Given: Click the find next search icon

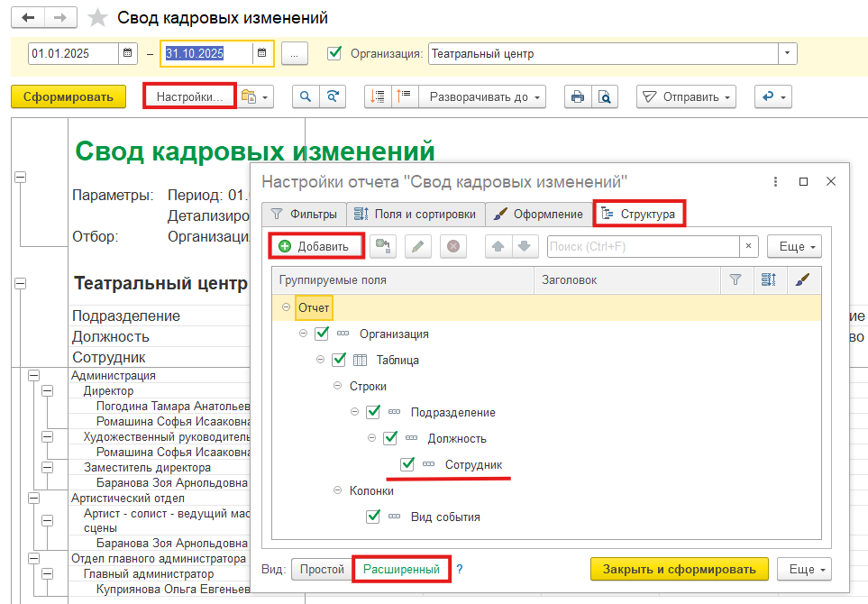Looking at the screenshot, I should point(333,96).
